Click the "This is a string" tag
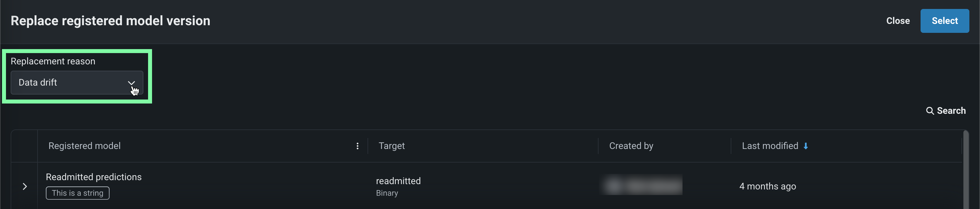The height and width of the screenshot is (209, 980). tap(78, 193)
